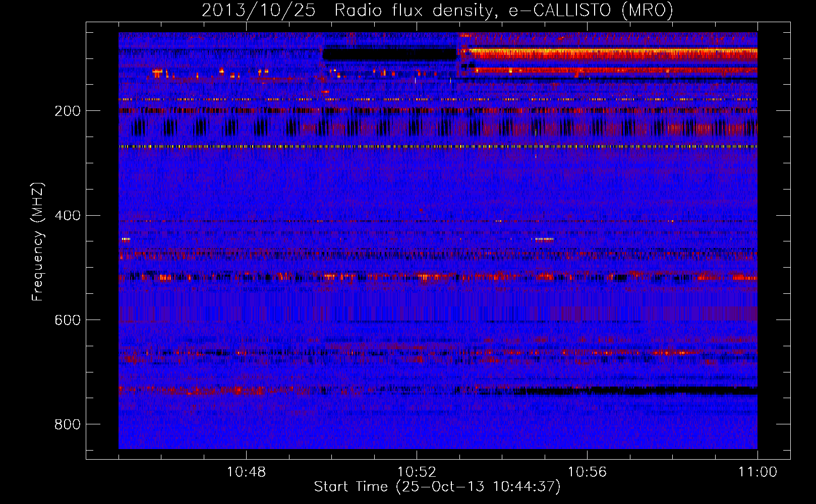Click the 10:48 time tick label
Screen dimensions: 816x504
click(246, 472)
